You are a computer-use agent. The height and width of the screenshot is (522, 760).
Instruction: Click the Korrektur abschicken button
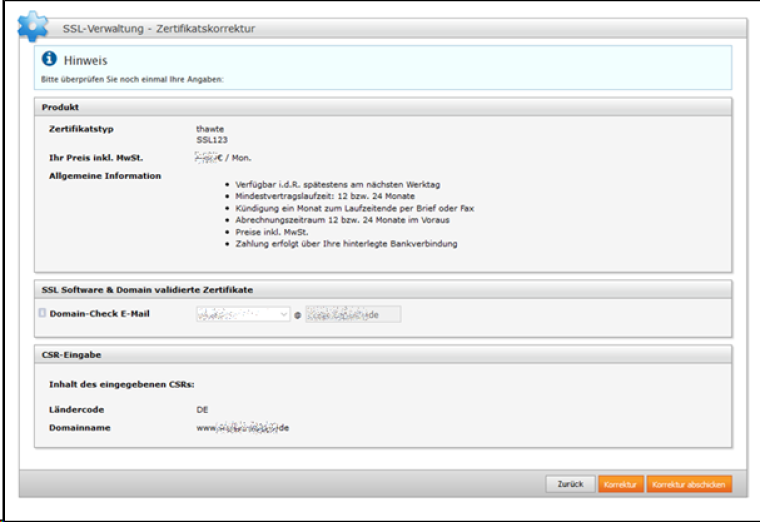689,484
